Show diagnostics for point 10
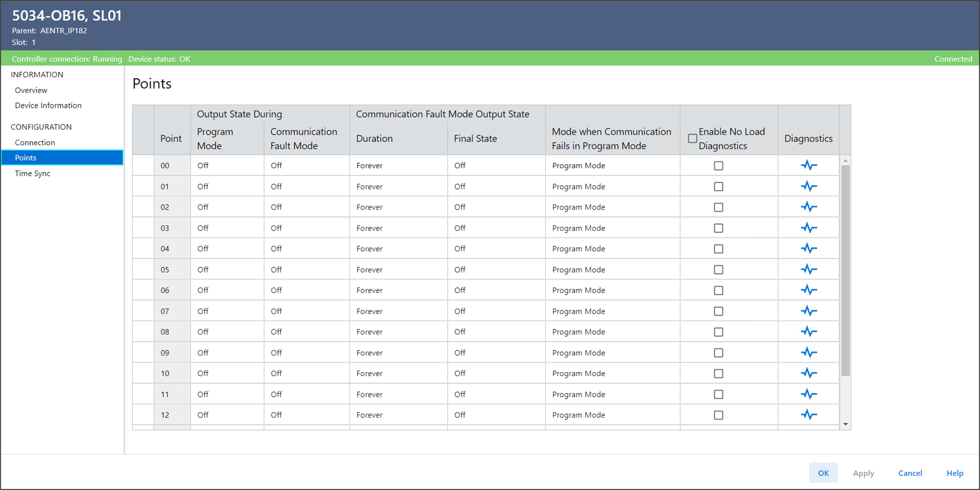This screenshot has height=490, width=980. pyautogui.click(x=808, y=373)
